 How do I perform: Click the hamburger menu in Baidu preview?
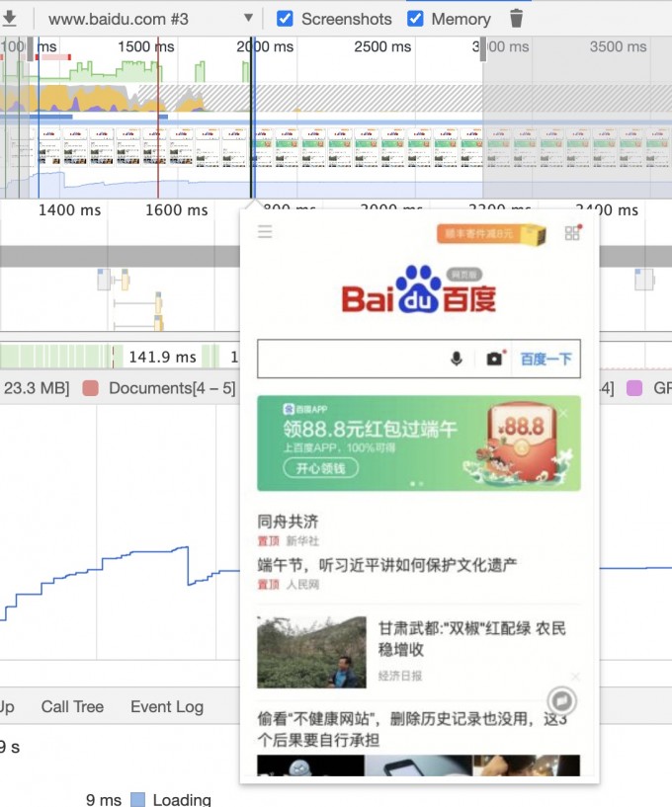click(x=265, y=231)
